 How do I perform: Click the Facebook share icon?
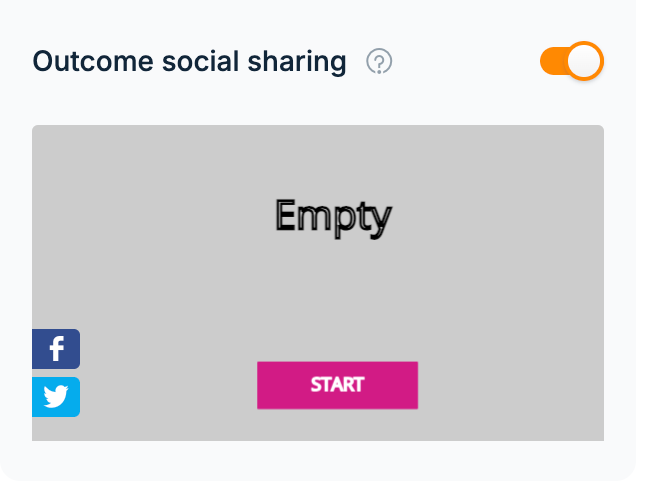56,349
